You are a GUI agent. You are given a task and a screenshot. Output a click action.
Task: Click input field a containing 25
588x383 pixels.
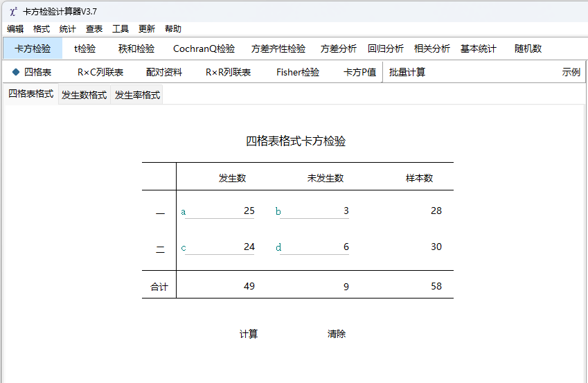click(220, 211)
